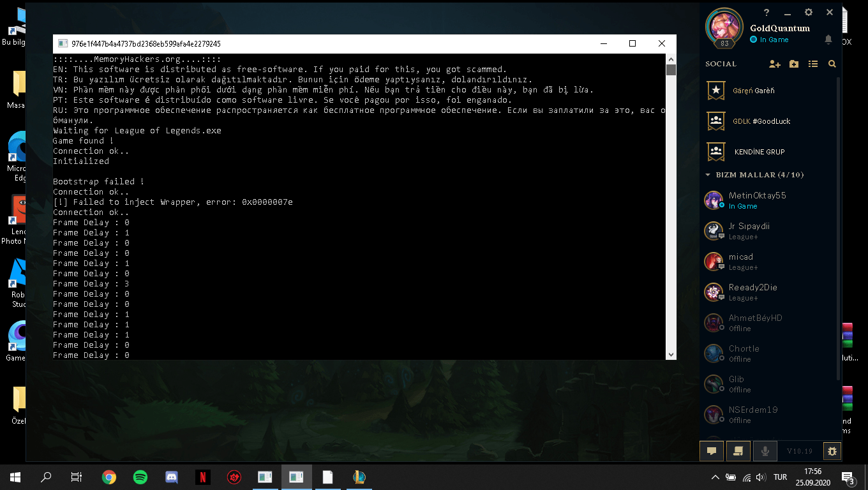The width and height of the screenshot is (868, 490).
Task: Select offline friend NSErdem19
Action: click(x=768, y=415)
